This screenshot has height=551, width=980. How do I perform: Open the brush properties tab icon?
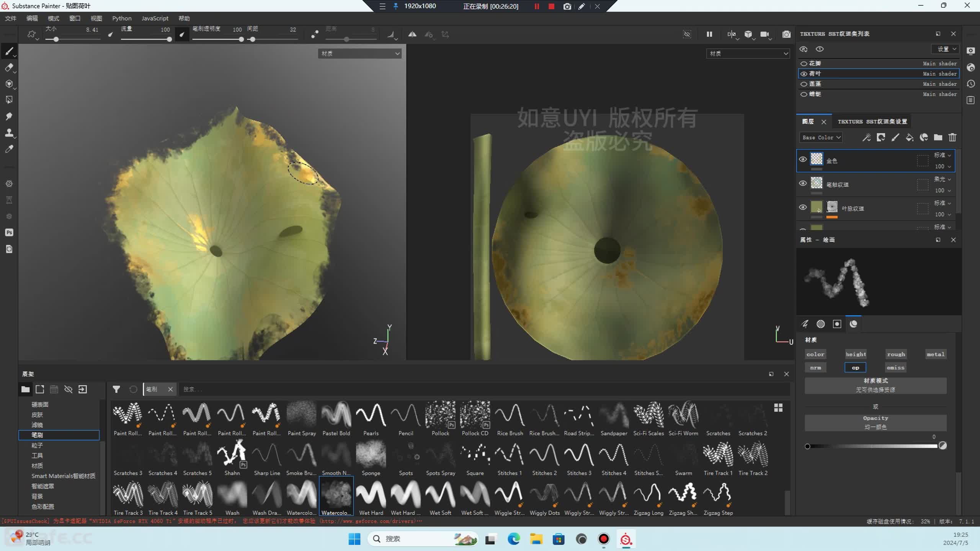pyautogui.click(x=805, y=324)
